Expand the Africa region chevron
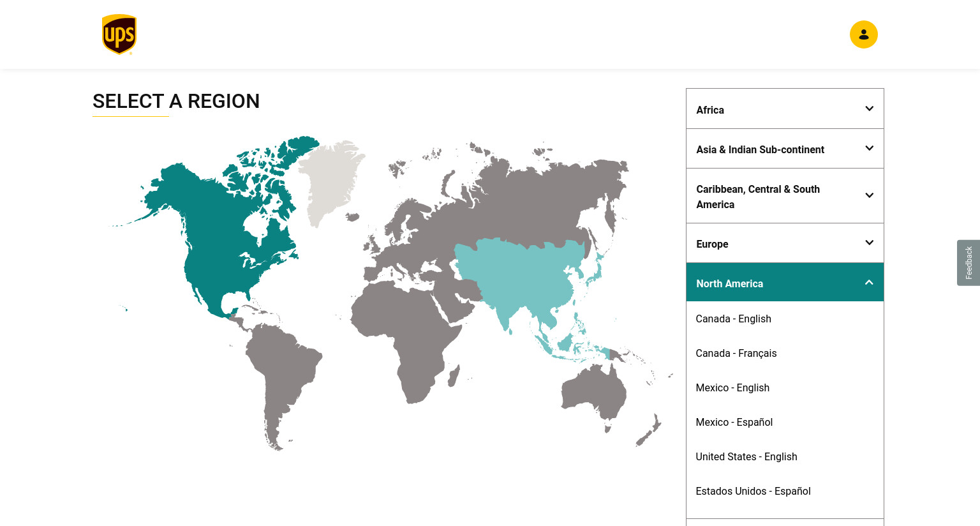Viewport: 980px width, 526px height. click(x=869, y=109)
